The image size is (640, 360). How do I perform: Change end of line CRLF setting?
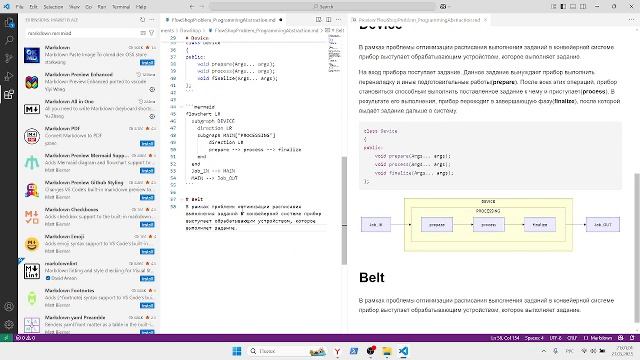point(572,338)
